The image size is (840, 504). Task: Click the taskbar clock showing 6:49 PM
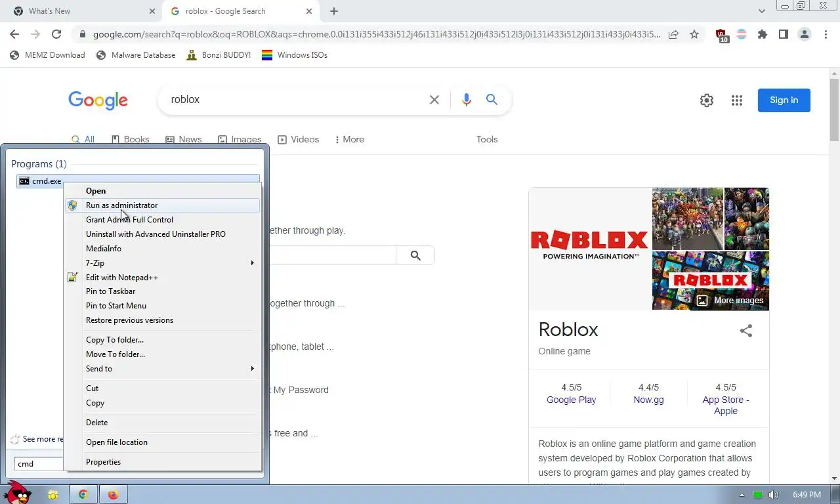807,495
